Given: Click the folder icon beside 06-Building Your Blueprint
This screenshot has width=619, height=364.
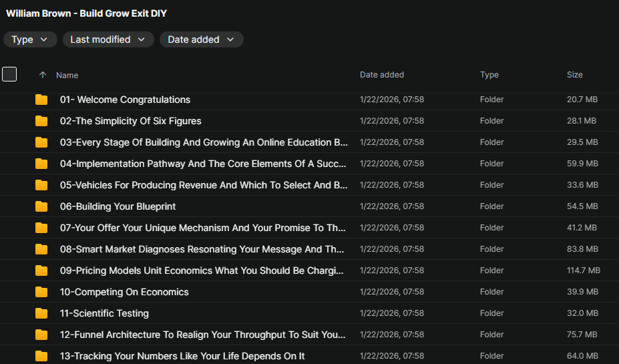Looking at the screenshot, I should [x=41, y=206].
